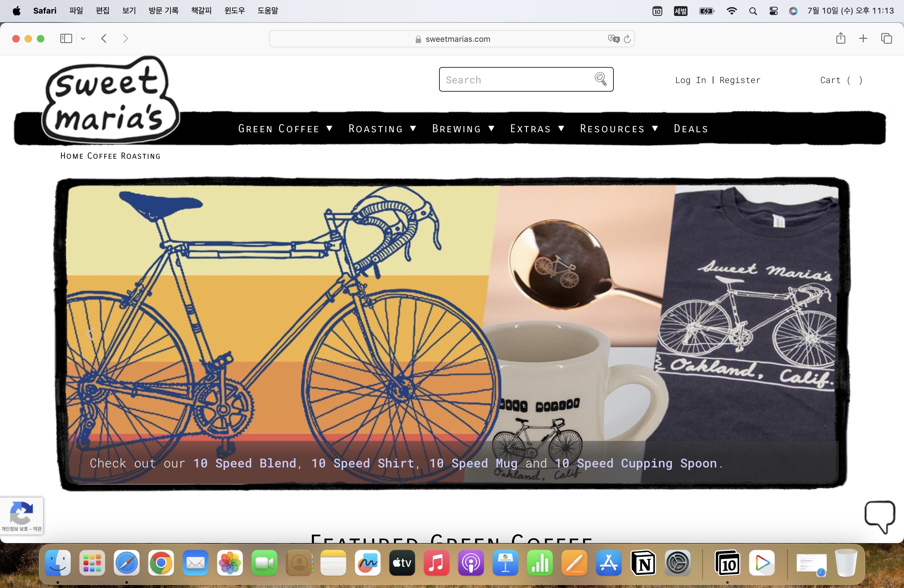Open the Cart

click(x=841, y=80)
